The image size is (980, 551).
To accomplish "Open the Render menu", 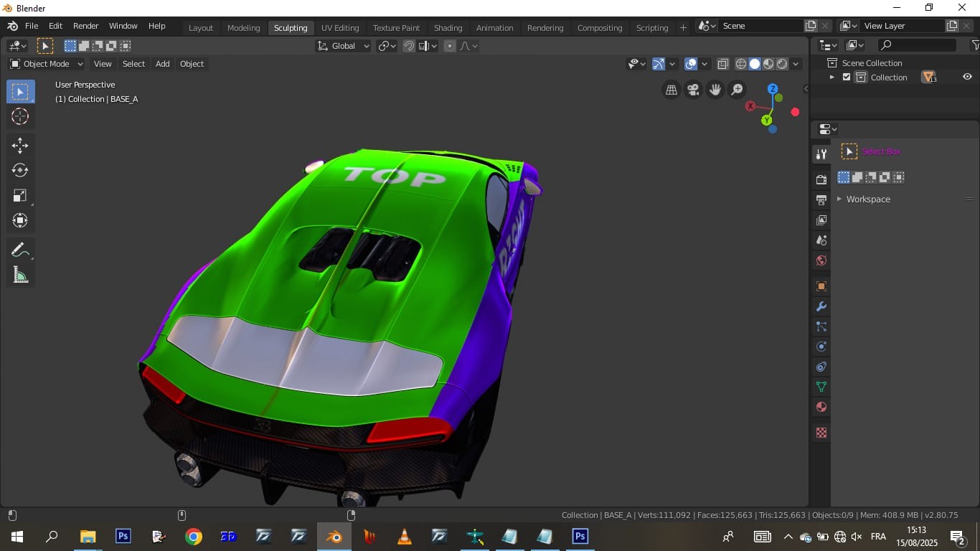I will pyautogui.click(x=85, y=26).
